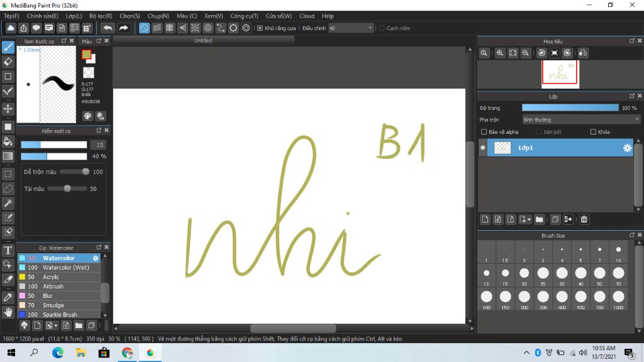This screenshot has width=644, height=362.
Task: Select the Text tool
Action: coord(8,250)
